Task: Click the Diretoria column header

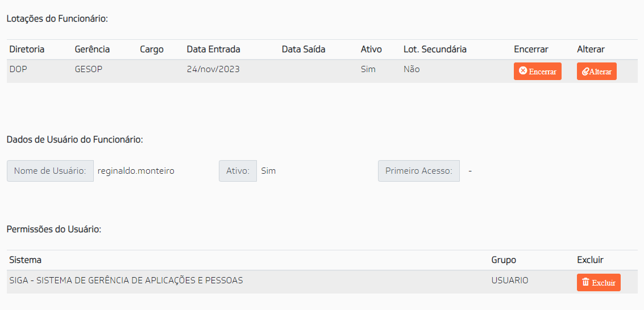Action: 27,49
